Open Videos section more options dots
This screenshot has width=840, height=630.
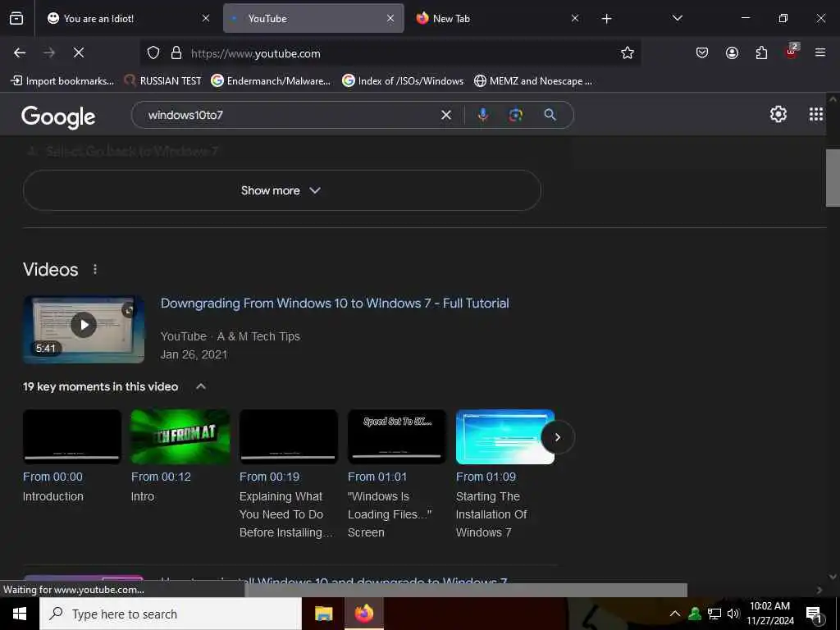(x=95, y=269)
